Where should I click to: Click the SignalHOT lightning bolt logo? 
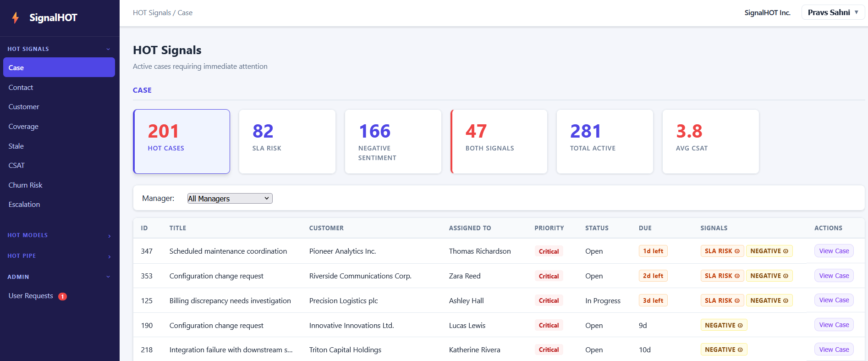pyautogui.click(x=16, y=17)
